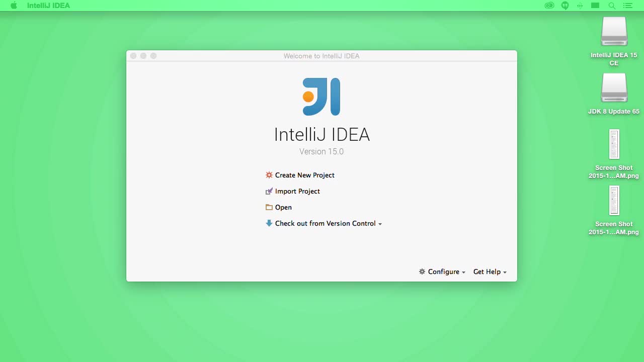Click the Open link text
The height and width of the screenshot is (362, 644).
[283, 207]
